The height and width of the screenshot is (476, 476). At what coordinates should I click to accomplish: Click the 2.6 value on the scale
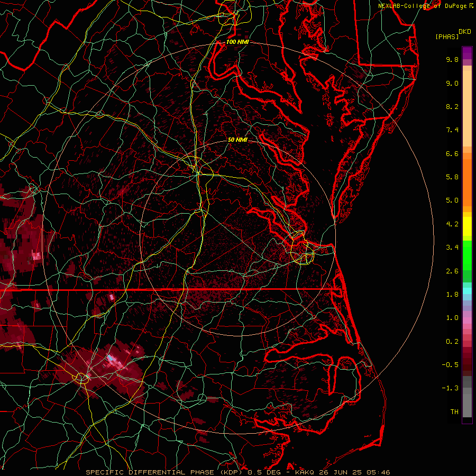pos(452,271)
